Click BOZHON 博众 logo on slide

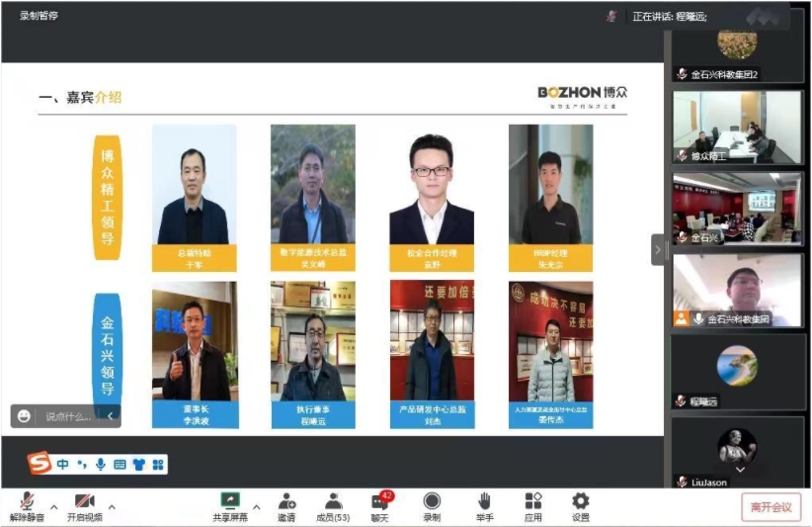583,97
